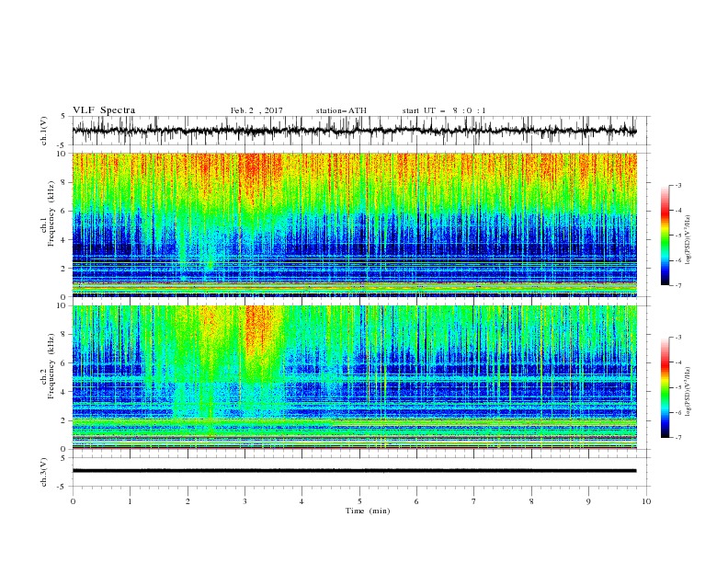Click time axis tick label "3"
Screen dimensions: 728x563
[x=245, y=501]
